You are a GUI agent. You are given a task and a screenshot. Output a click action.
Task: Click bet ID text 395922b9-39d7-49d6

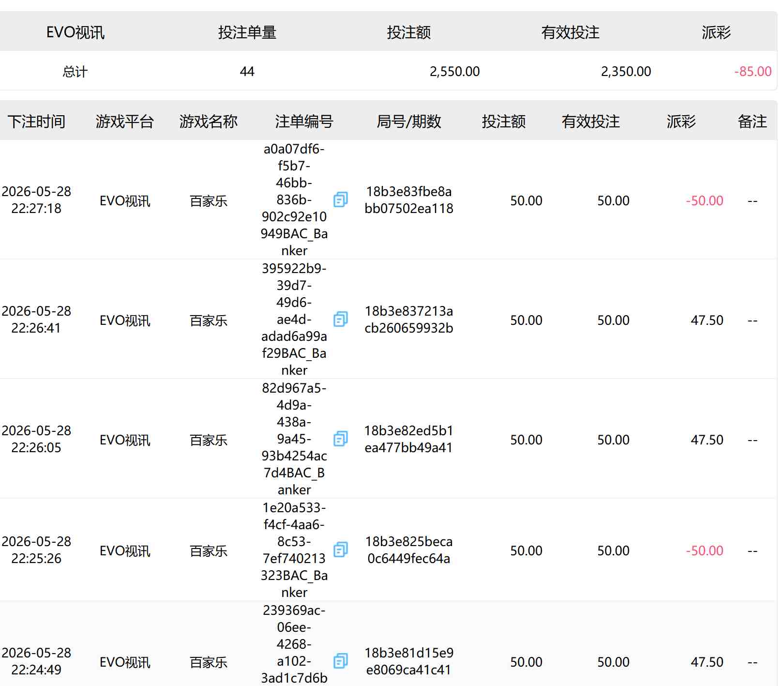click(294, 320)
